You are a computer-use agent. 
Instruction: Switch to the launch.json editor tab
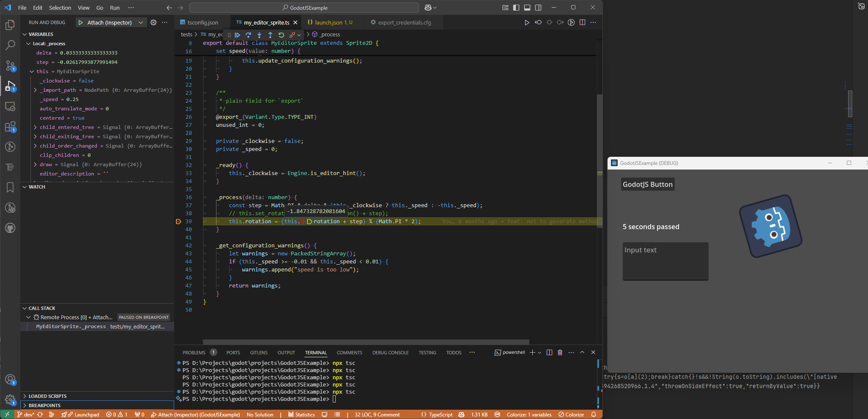334,22
